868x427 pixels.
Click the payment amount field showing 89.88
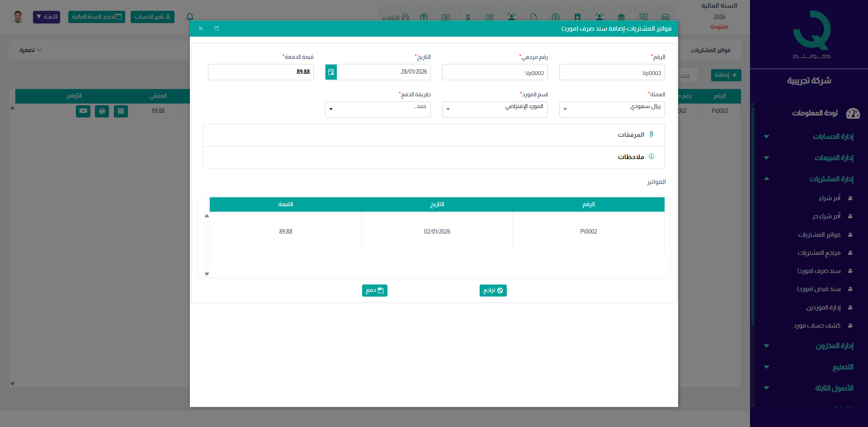(x=261, y=72)
